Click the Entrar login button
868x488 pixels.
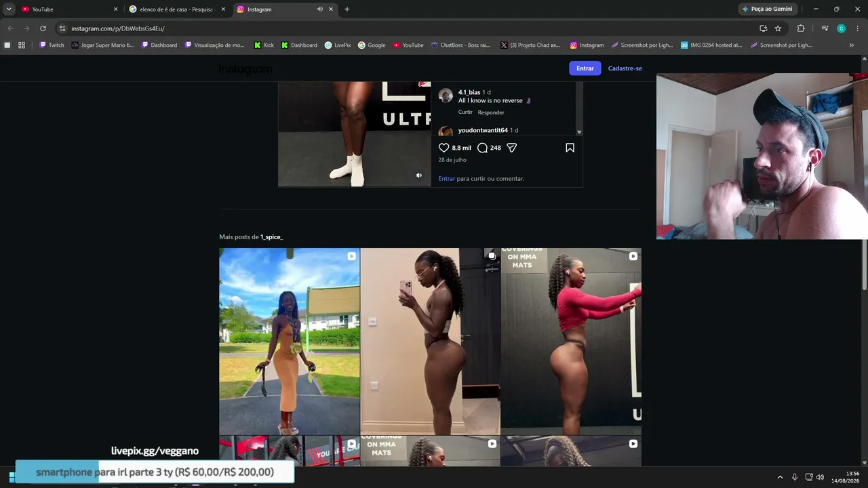coord(585,68)
